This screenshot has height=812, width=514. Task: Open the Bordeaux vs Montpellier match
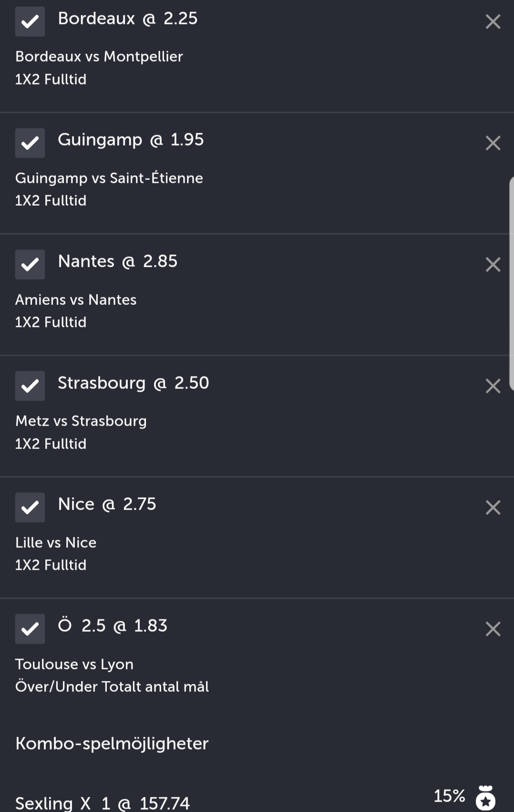(99, 57)
